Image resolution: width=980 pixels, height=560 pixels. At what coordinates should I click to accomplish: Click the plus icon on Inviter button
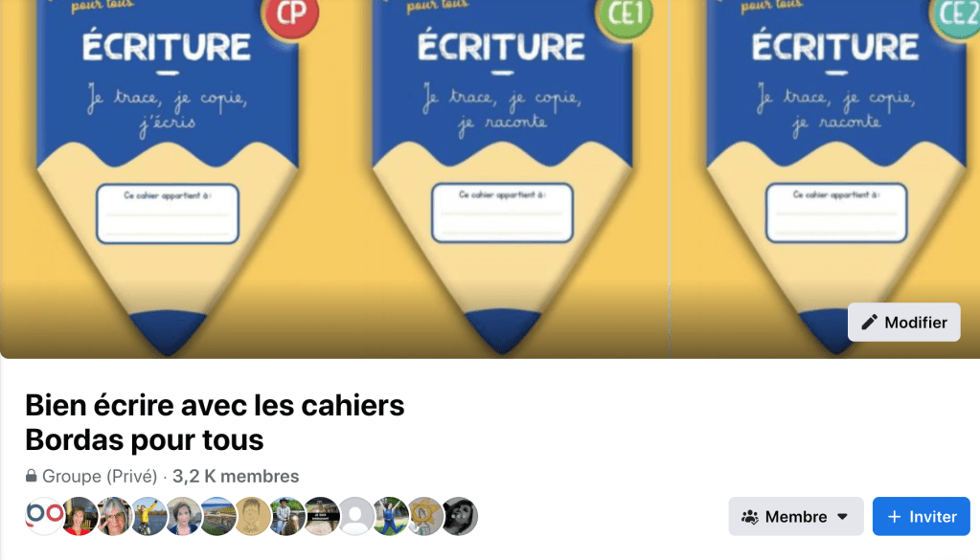[x=895, y=517]
